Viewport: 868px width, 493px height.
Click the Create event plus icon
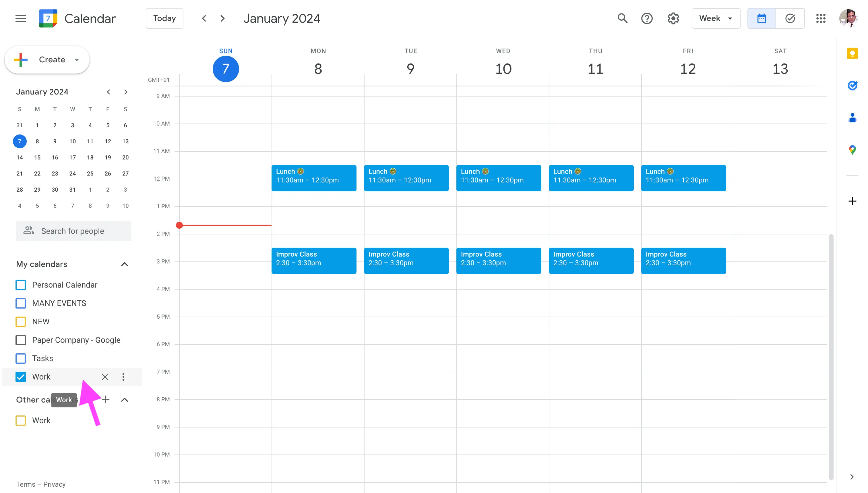click(x=22, y=60)
